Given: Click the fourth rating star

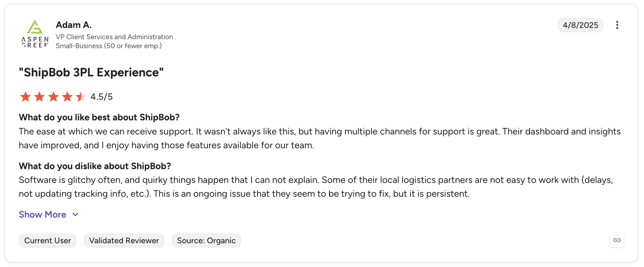Looking at the screenshot, I should coord(67,97).
